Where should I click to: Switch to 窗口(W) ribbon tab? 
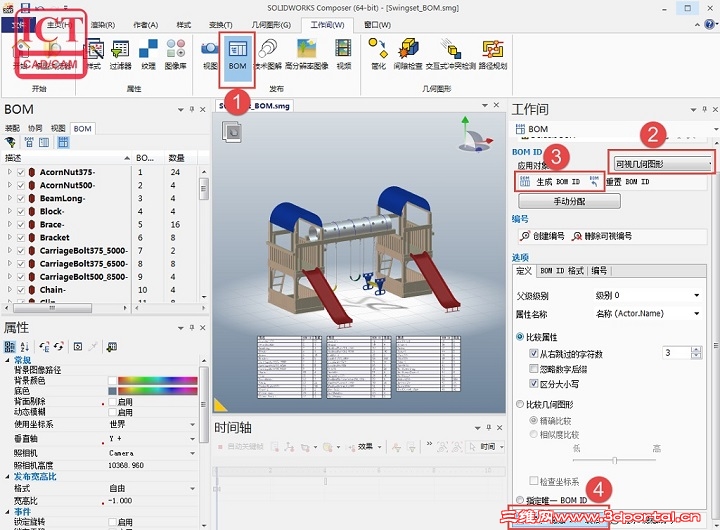[377, 25]
